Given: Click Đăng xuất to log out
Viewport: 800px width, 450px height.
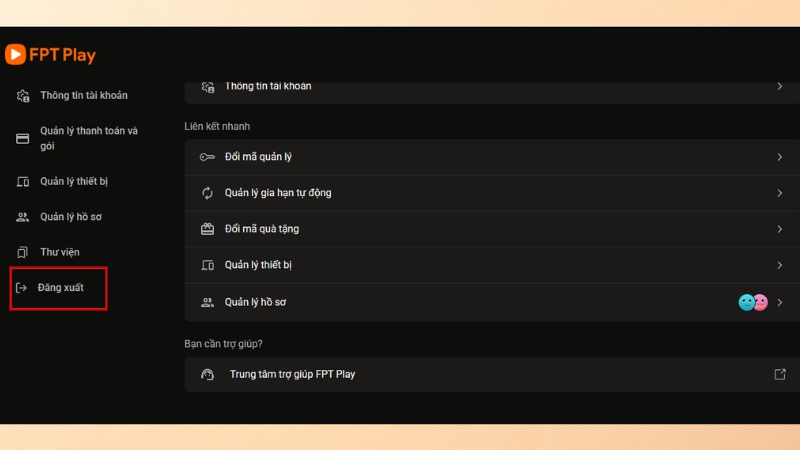Looking at the screenshot, I should click(61, 288).
